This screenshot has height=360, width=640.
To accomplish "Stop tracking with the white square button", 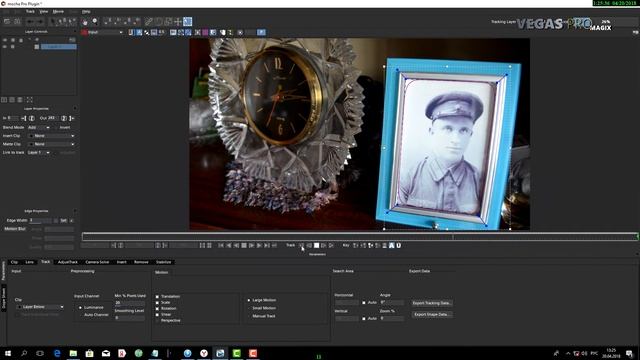I will pos(316,245).
